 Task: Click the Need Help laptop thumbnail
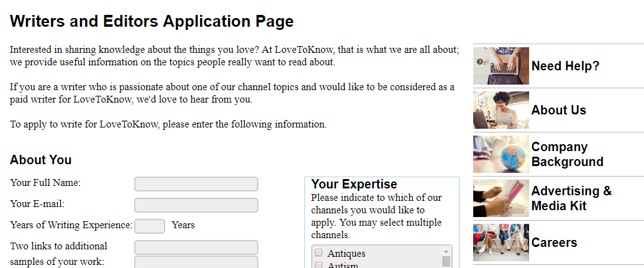tap(501, 66)
